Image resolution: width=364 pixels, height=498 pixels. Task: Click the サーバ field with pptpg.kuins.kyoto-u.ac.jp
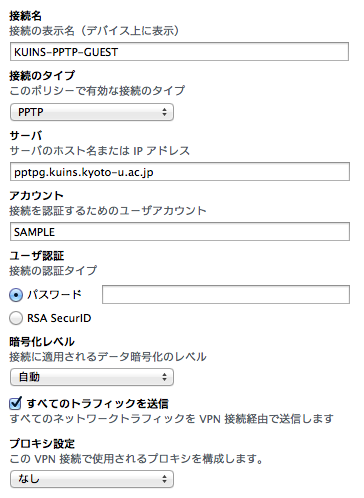point(180,172)
